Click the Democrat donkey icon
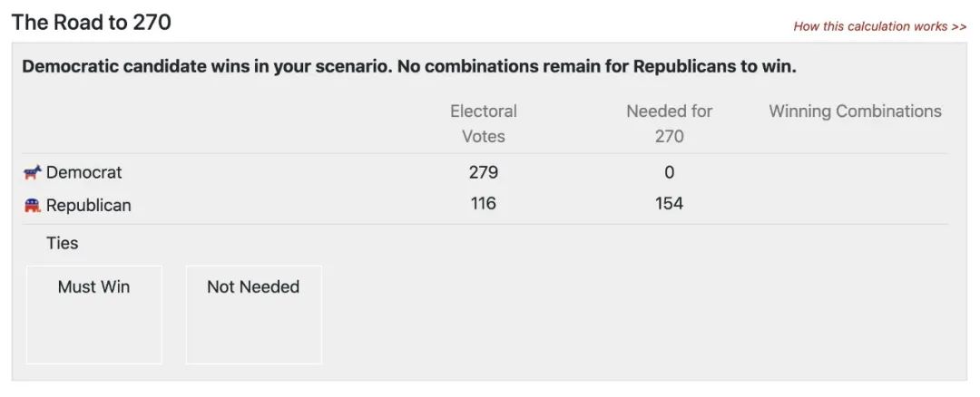This screenshot has width=980, height=397. point(33,172)
